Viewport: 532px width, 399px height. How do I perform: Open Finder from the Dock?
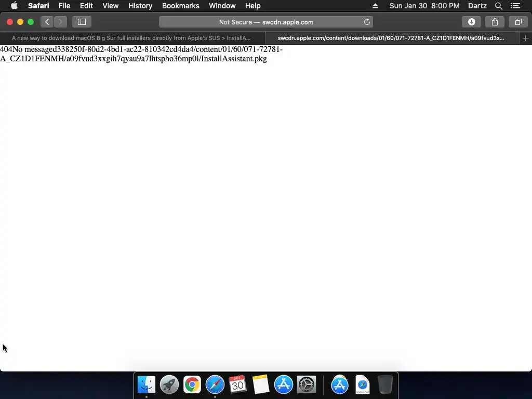[x=147, y=384]
